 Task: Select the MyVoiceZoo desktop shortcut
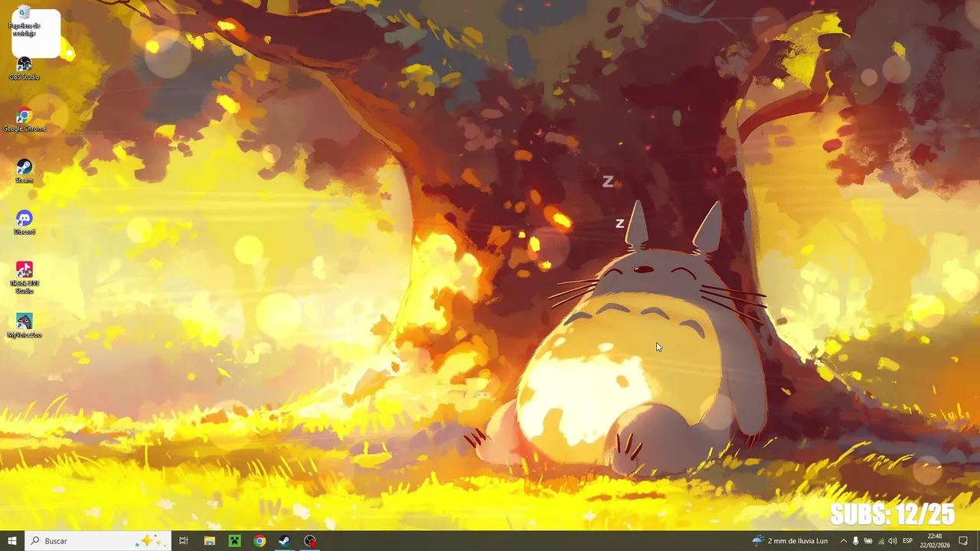24,326
